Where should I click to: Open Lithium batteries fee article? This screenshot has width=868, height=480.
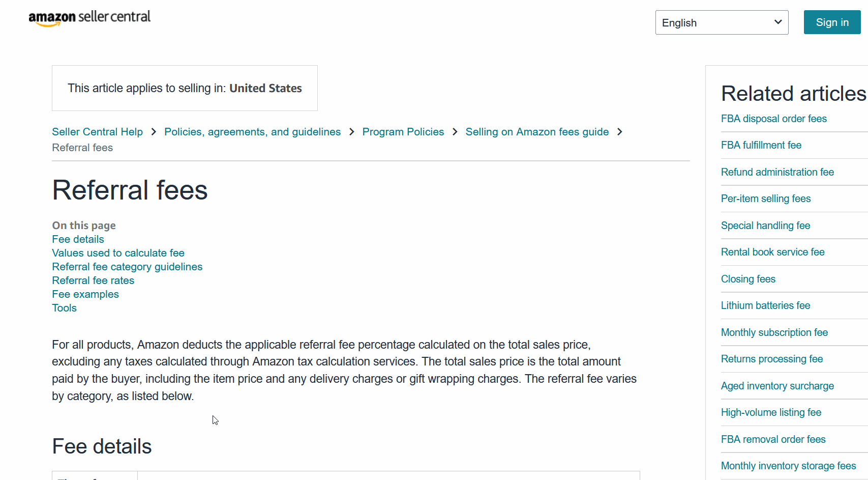coord(765,305)
